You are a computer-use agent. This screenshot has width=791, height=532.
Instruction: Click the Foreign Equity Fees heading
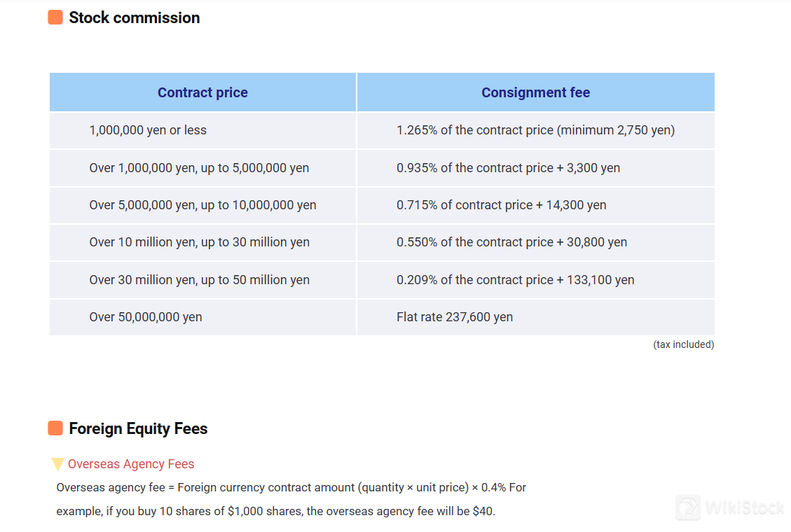(138, 428)
